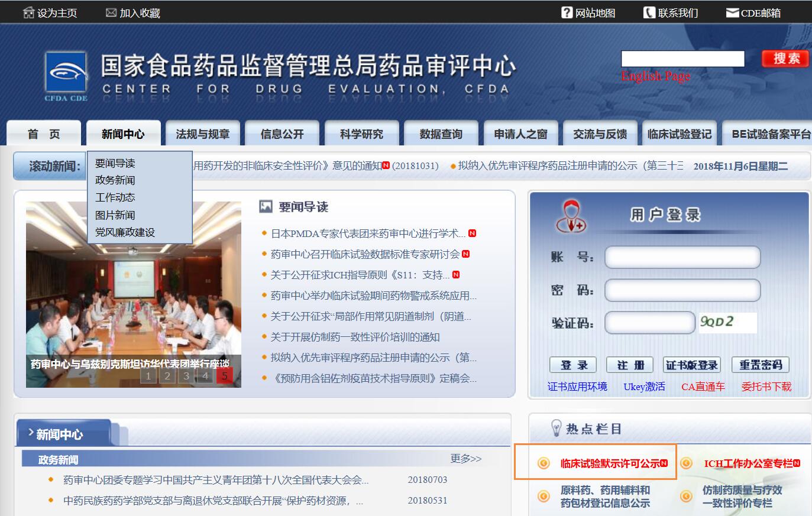
Task: Open news 关于开展仿制药一致性评价培训的通知
Action: pyautogui.click(x=355, y=337)
